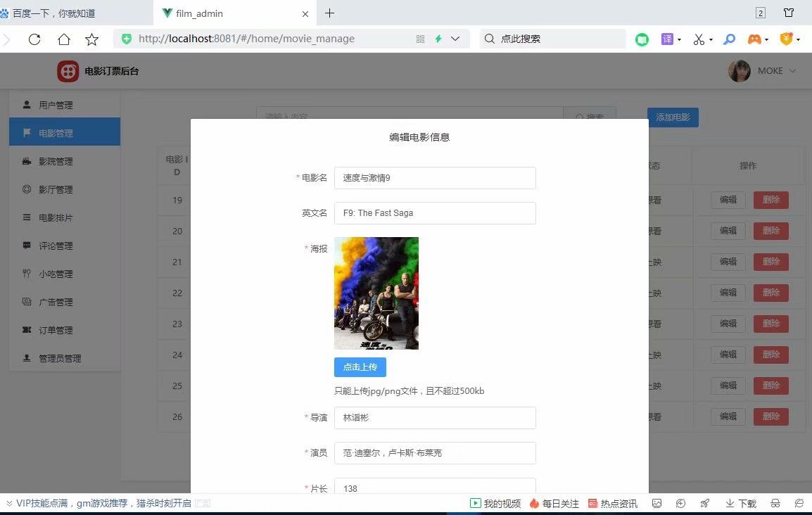The height and width of the screenshot is (515, 812).
Task: Click the screenshot scissors toolbar icon
Action: [698, 39]
